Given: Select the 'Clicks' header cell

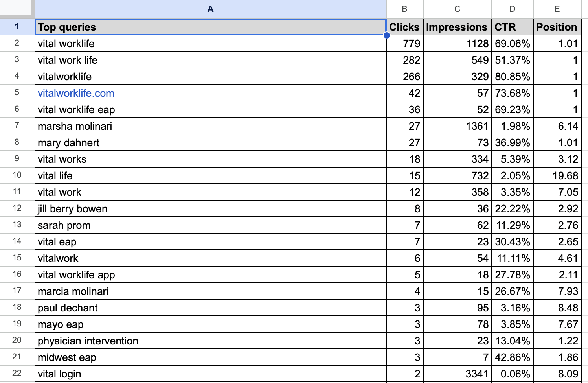Looking at the screenshot, I should pyautogui.click(x=405, y=27).
